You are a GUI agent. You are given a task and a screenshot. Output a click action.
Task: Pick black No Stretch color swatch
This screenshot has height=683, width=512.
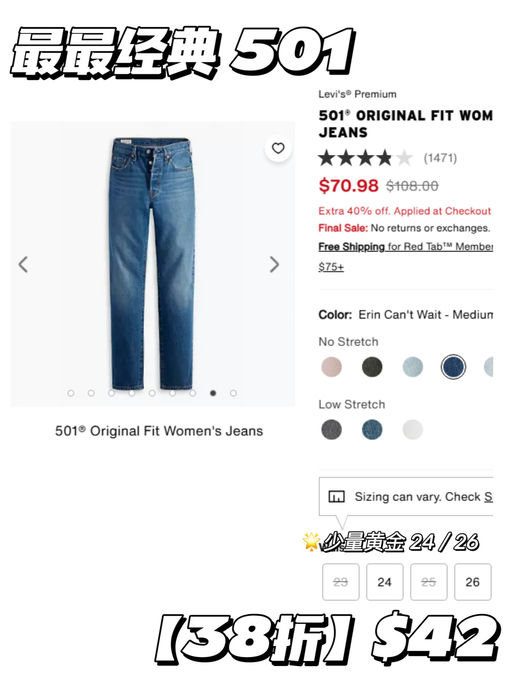[372, 367]
